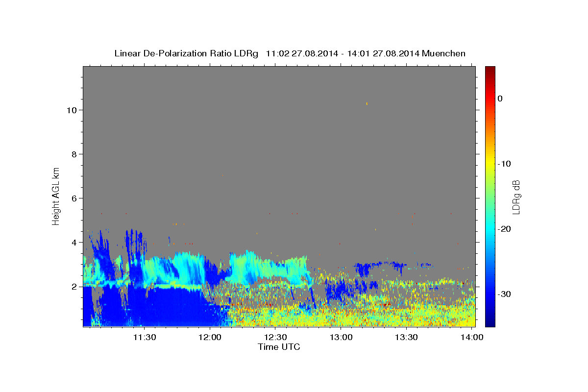Screen dimensions: 588x392
Task: Click the colorbar value label -10
Action: tap(504, 164)
